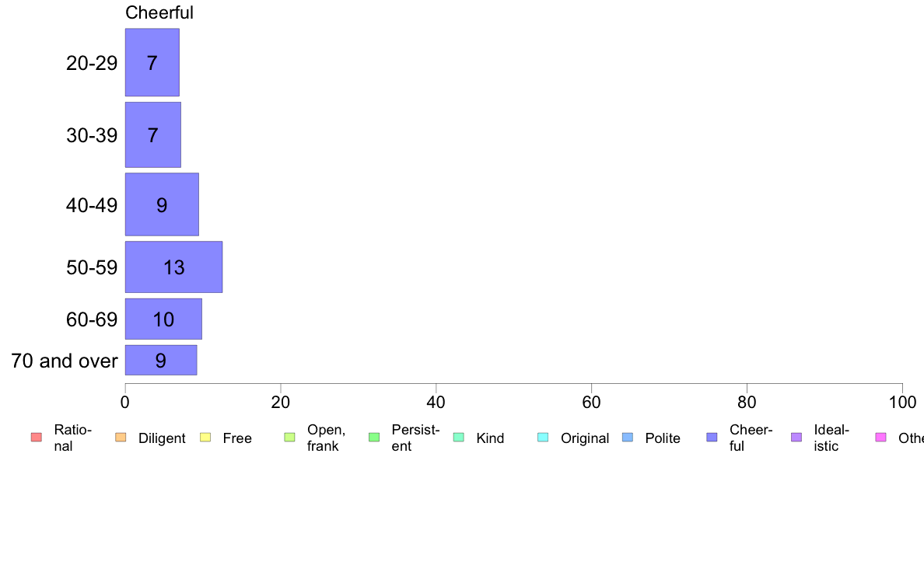
Task: Click the Cheerful legend swatch
Action: point(712,438)
